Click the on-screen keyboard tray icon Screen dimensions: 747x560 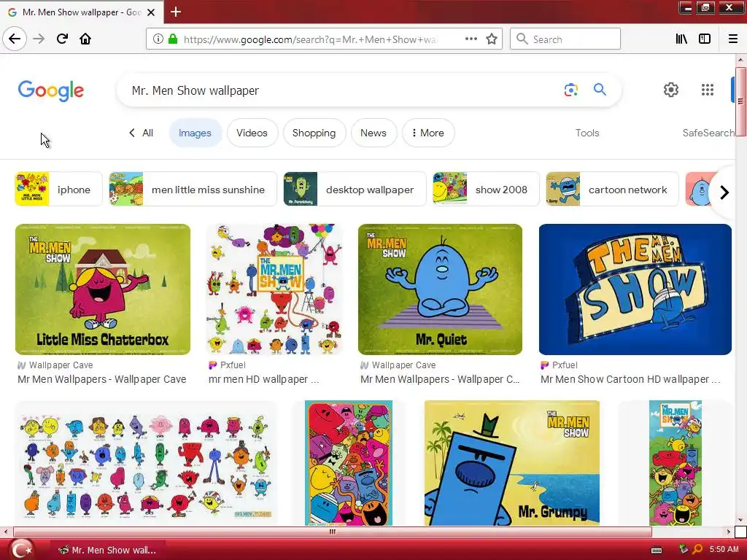pyautogui.click(x=657, y=550)
